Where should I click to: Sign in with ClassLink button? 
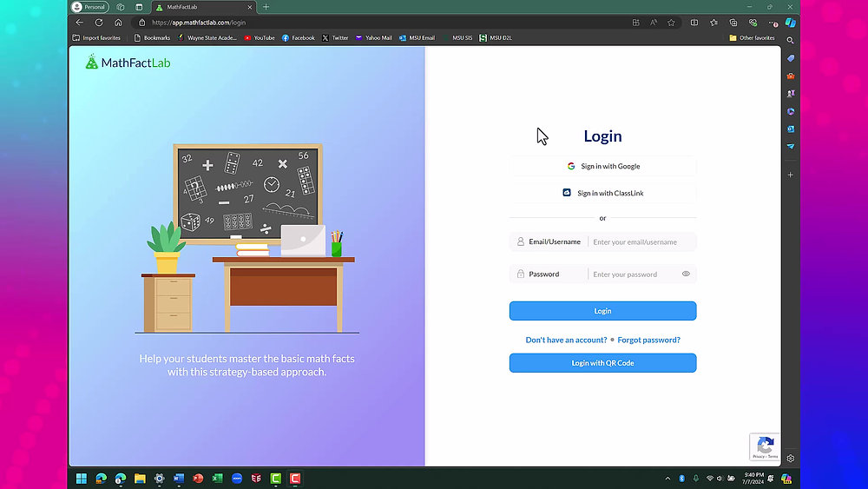pyautogui.click(x=603, y=193)
